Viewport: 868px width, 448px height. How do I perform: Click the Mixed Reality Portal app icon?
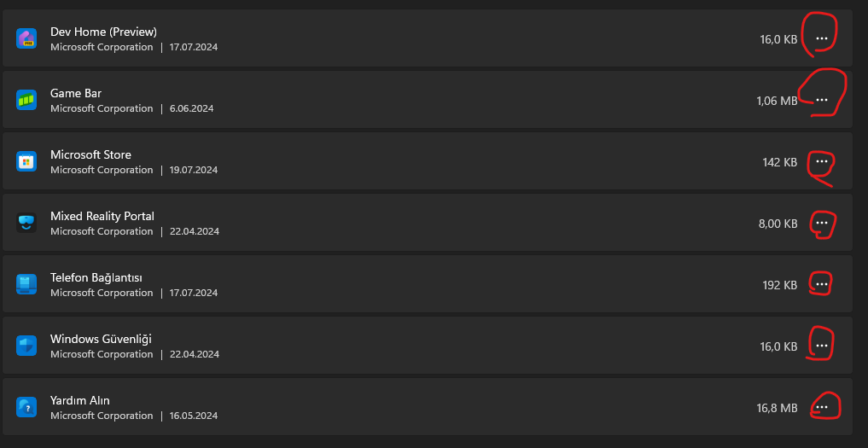26,223
